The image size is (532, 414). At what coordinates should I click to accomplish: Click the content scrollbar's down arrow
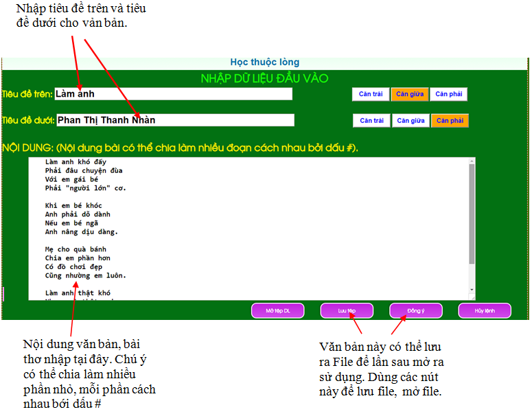click(472, 289)
